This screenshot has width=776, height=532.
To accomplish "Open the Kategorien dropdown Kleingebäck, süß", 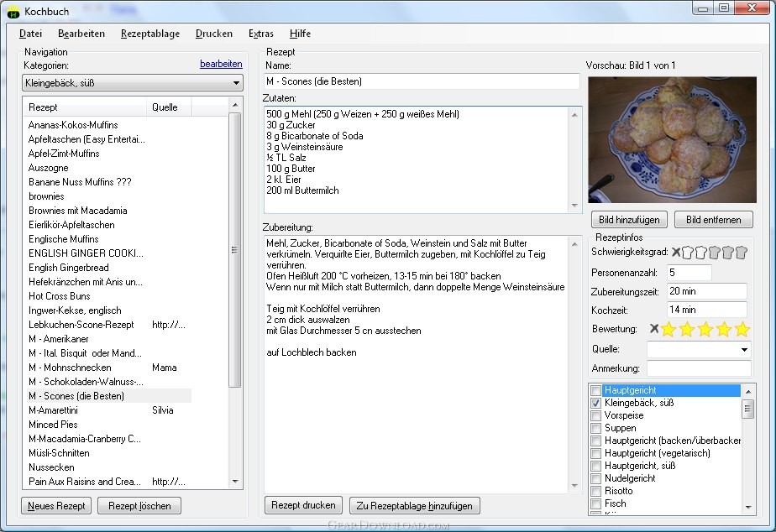I will coord(132,83).
